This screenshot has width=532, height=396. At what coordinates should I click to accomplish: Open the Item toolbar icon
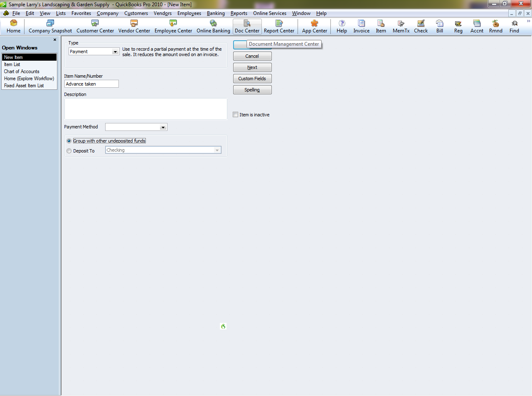381,27
